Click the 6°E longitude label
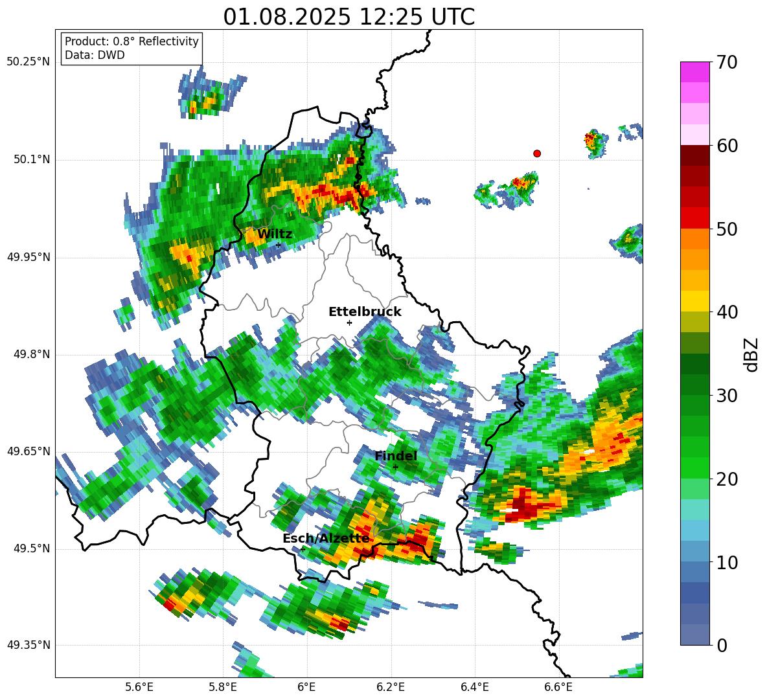This screenshot has width=767, height=700. [306, 687]
